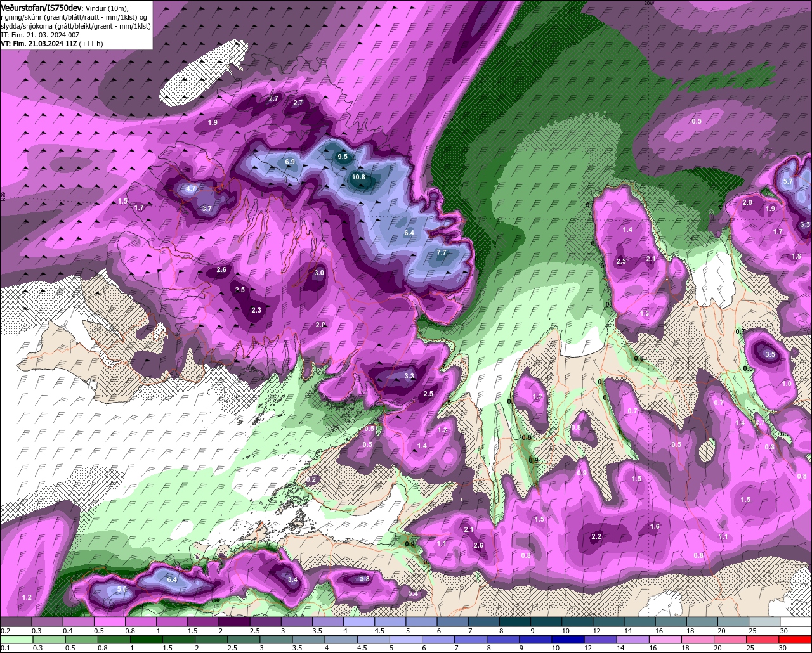Click the rigning/skúrir legend description line
Screen dimensions: 812x653
tap(74, 17)
